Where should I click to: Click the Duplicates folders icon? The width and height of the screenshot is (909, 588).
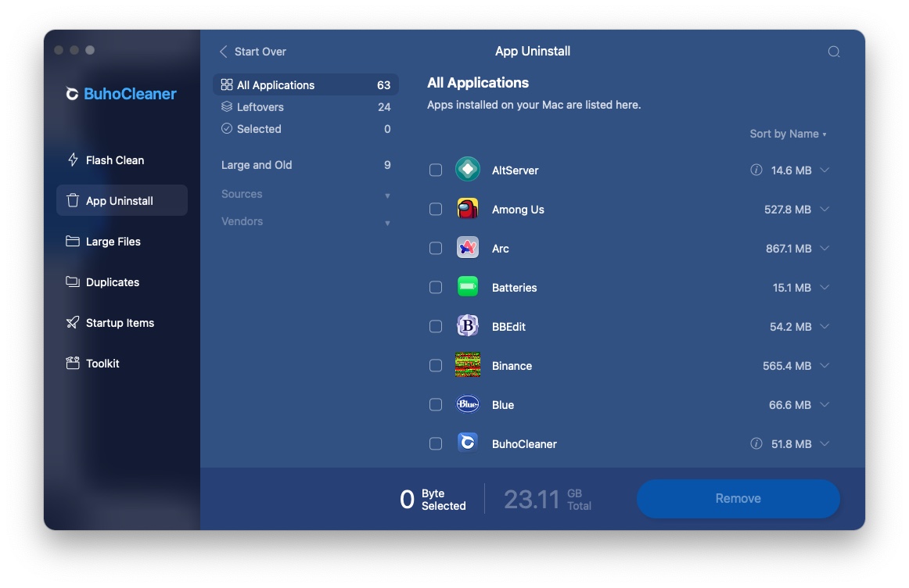click(73, 281)
